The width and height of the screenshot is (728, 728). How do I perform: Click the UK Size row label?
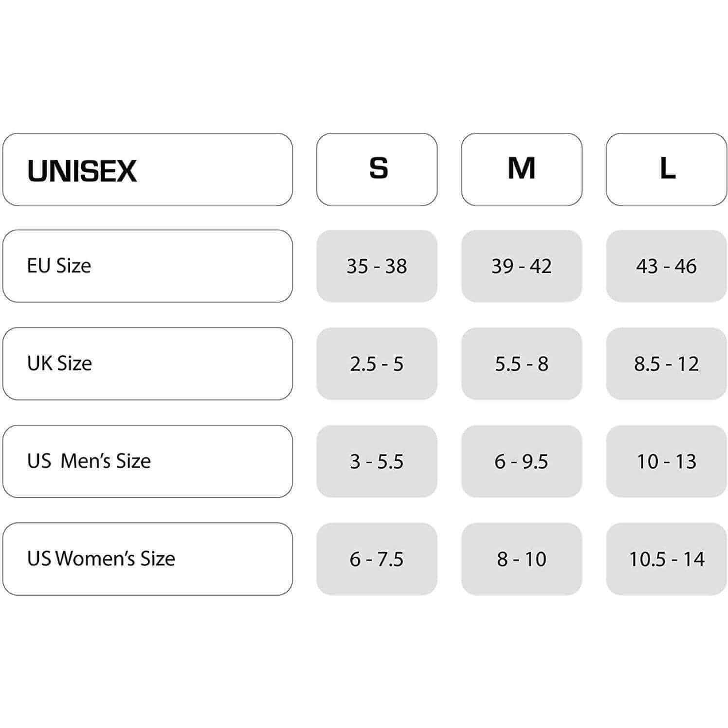[147, 364]
